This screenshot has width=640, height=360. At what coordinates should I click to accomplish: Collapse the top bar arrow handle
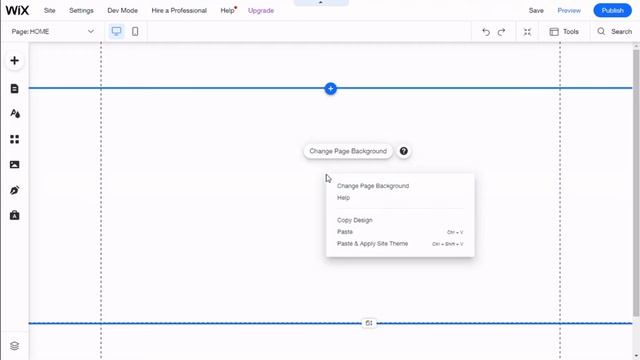pyautogui.click(x=321, y=2)
